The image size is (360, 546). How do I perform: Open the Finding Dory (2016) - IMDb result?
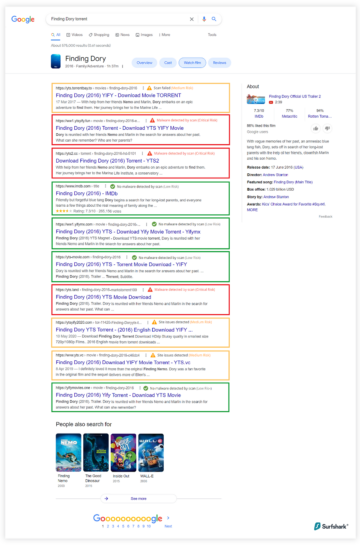(87, 193)
